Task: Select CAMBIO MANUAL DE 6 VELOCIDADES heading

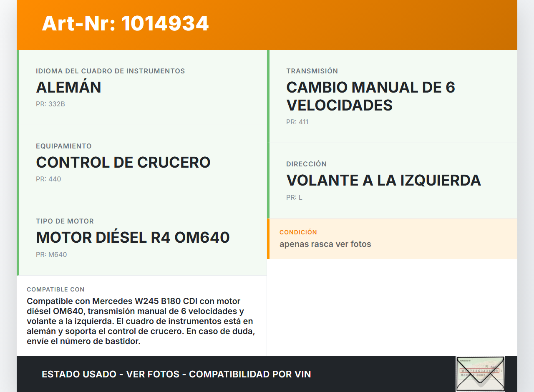Action: click(x=370, y=96)
